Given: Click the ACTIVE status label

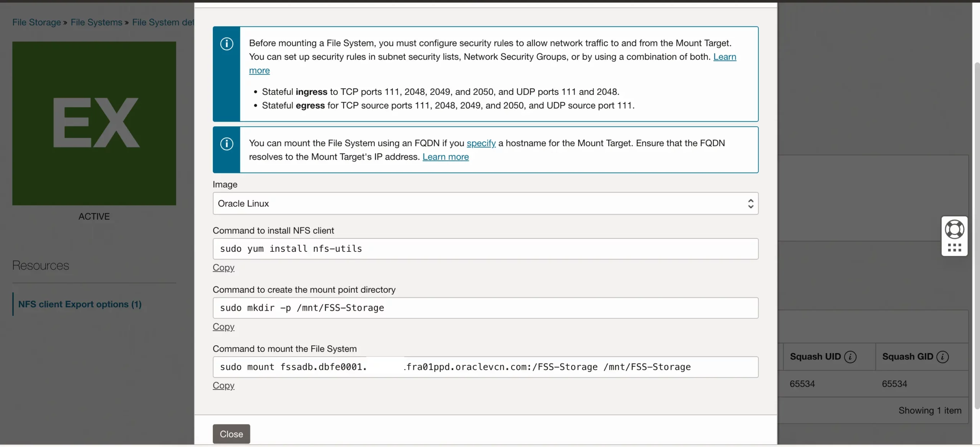Looking at the screenshot, I should tap(94, 217).
